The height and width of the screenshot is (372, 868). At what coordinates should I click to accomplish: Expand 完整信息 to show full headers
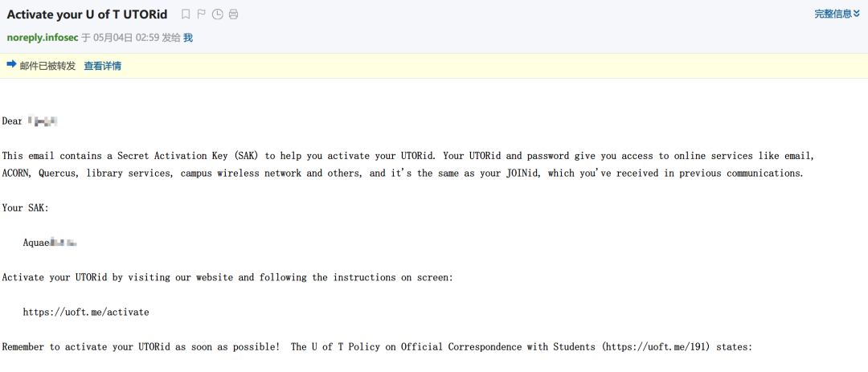coord(837,14)
